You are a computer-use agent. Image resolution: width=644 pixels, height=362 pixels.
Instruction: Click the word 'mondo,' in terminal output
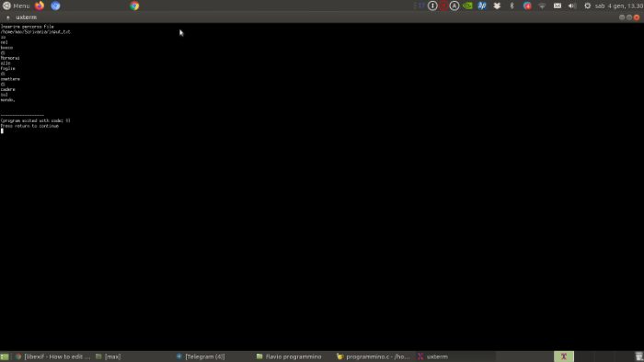click(x=7, y=99)
